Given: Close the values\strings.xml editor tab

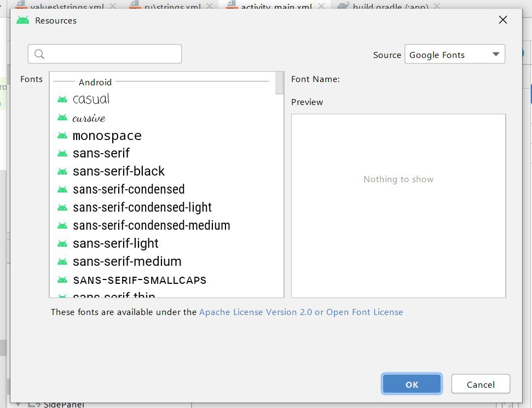Looking at the screenshot, I should [113, 6].
